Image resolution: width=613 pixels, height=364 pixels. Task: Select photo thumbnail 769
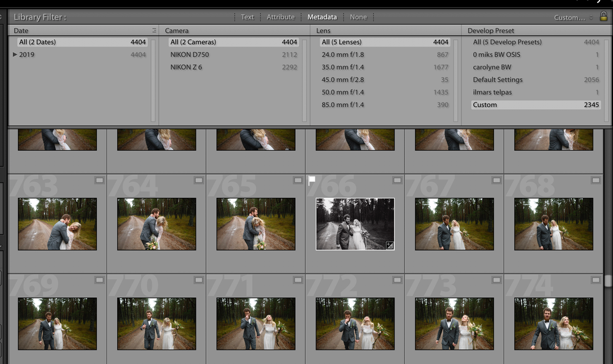click(x=57, y=324)
